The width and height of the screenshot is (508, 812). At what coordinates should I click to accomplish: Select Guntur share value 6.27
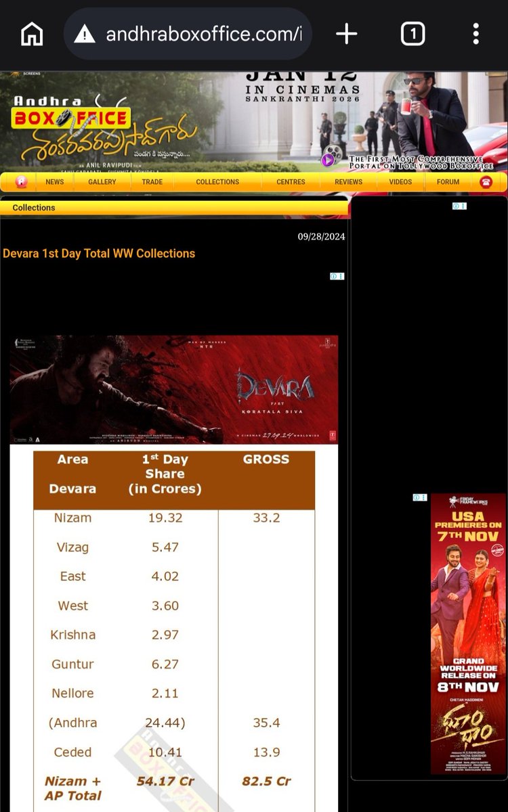tap(165, 664)
